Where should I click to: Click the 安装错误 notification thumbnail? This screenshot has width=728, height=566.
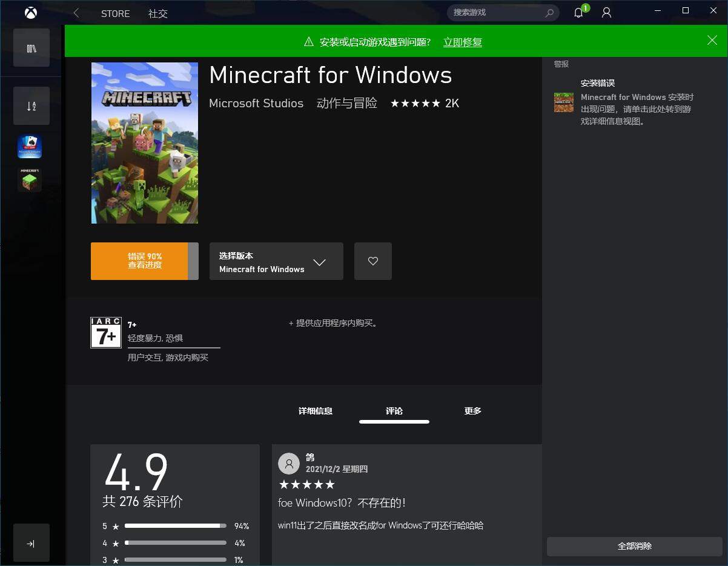click(x=564, y=102)
